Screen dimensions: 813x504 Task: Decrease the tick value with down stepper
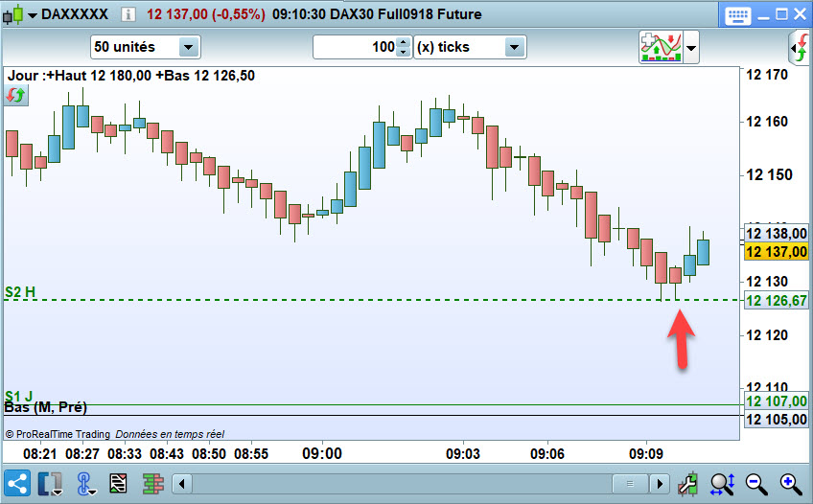point(404,53)
